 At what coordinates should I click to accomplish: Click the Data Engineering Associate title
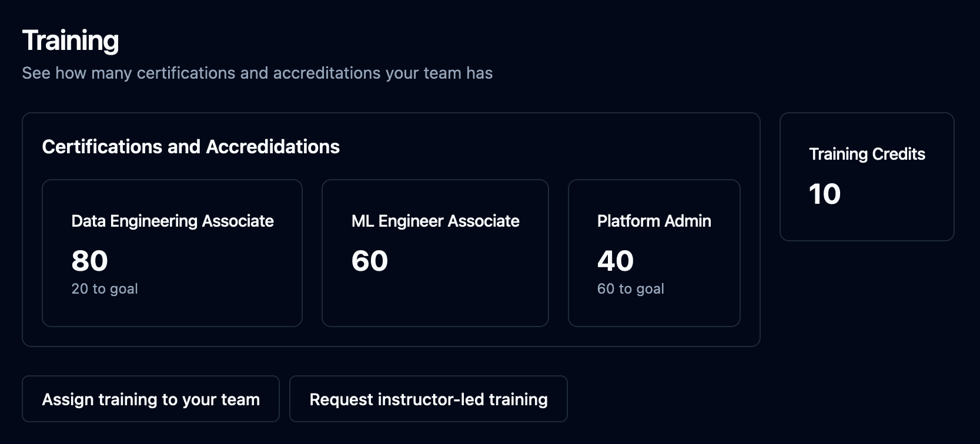point(173,221)
